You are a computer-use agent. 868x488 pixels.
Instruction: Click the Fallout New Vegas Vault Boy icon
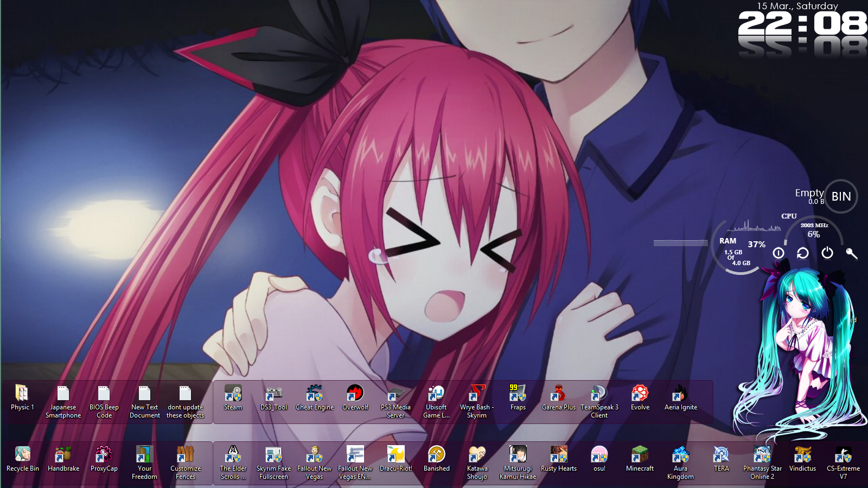pos(315,463)
